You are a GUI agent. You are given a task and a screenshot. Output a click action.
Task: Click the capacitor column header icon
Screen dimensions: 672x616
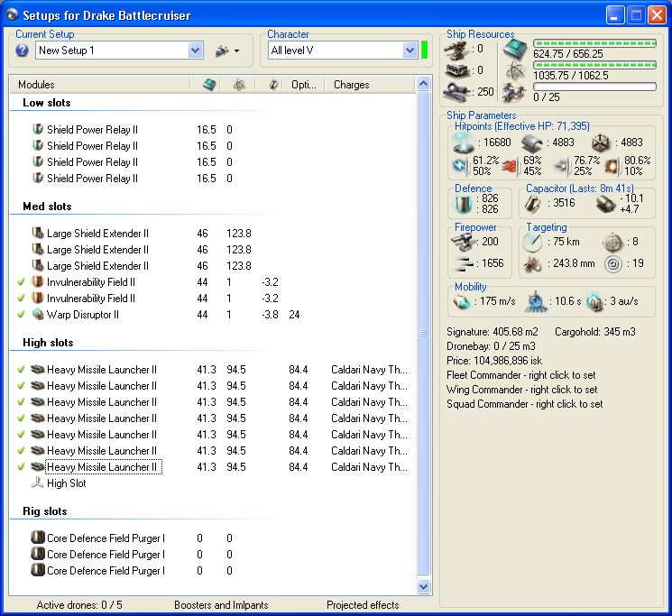click(x=273, y=85)
